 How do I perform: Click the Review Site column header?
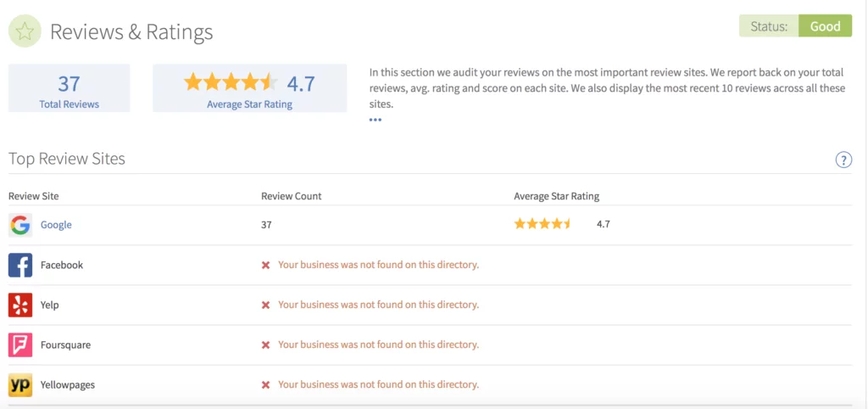(x=34, y=196)
